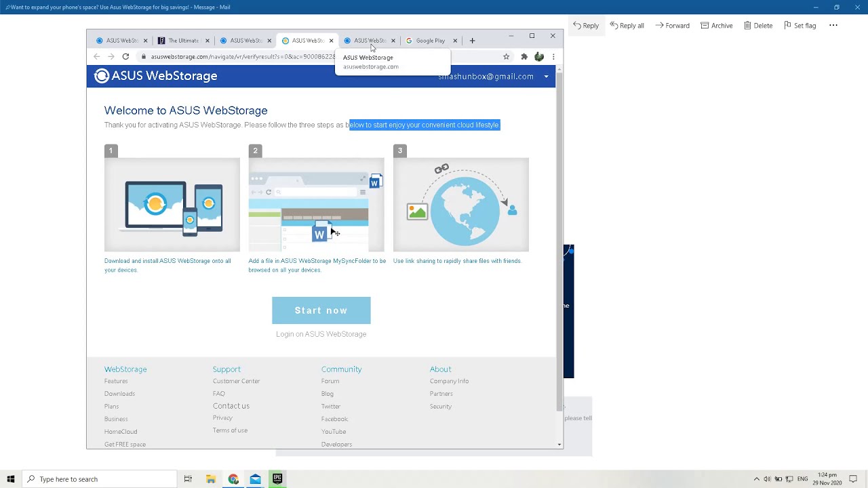Open the Forum community link

330,381
